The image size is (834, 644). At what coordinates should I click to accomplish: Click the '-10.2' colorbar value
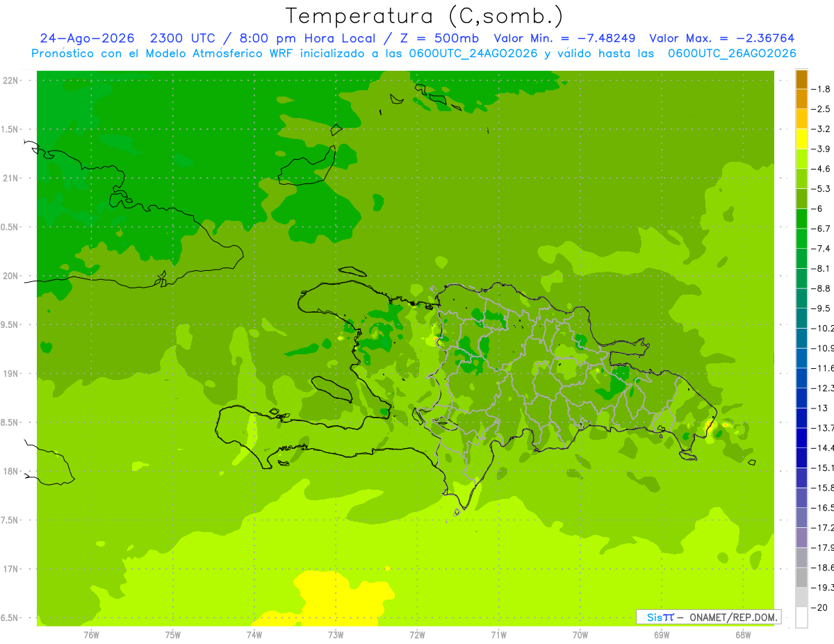click(x=822, y=329)
